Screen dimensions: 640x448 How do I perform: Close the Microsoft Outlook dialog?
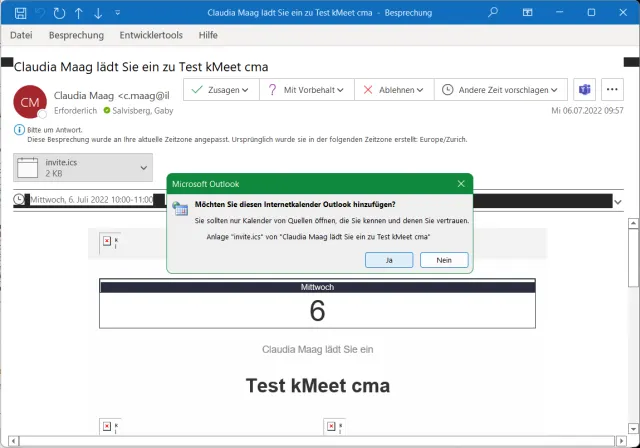pyautogui.click(x=461, y=184)
